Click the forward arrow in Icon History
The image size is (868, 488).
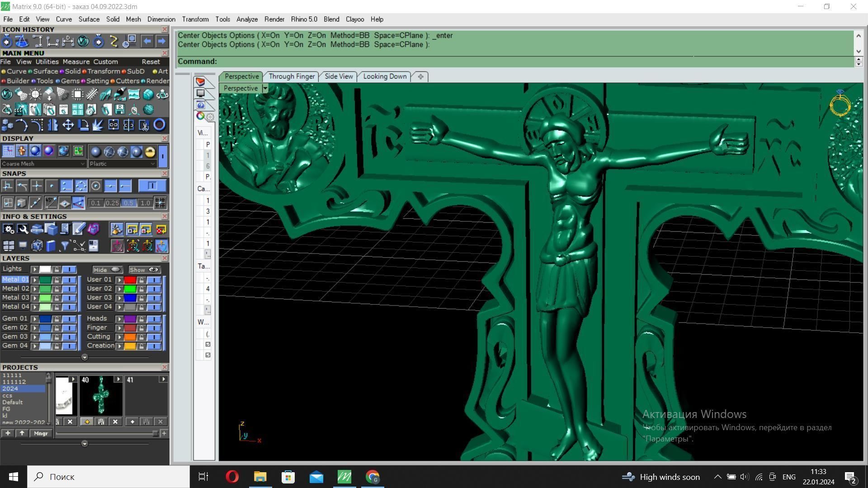[161, 42]
